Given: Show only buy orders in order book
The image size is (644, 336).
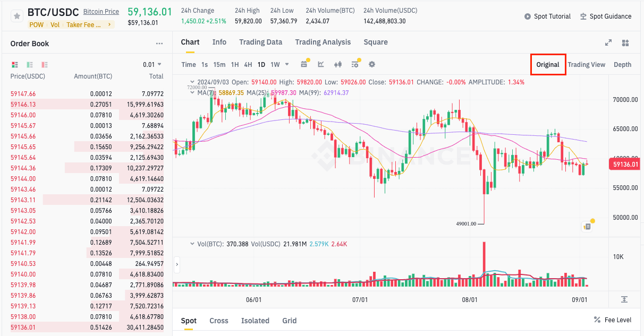Looking at the screenshot, I should click(x=30, y=65).
